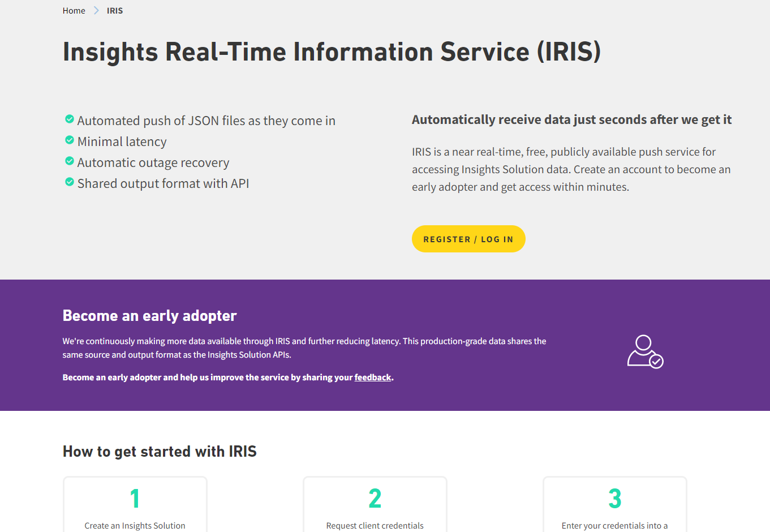Image resolution: width=770 pixels, height=532 pixels.
Task: Click the check icon beside "Shared output format with API"
Action: [x=69, y=182]
